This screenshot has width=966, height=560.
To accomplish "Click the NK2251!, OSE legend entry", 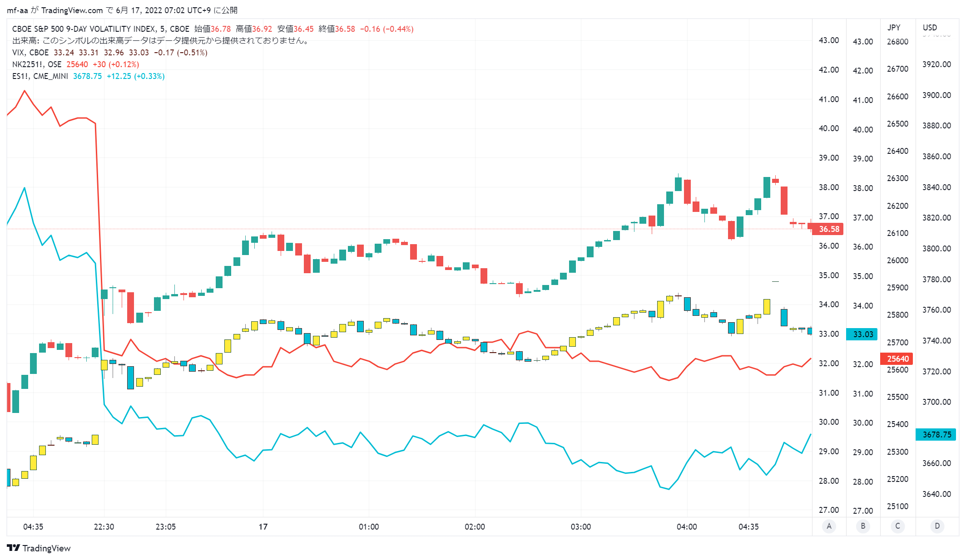I will point(37,64).
